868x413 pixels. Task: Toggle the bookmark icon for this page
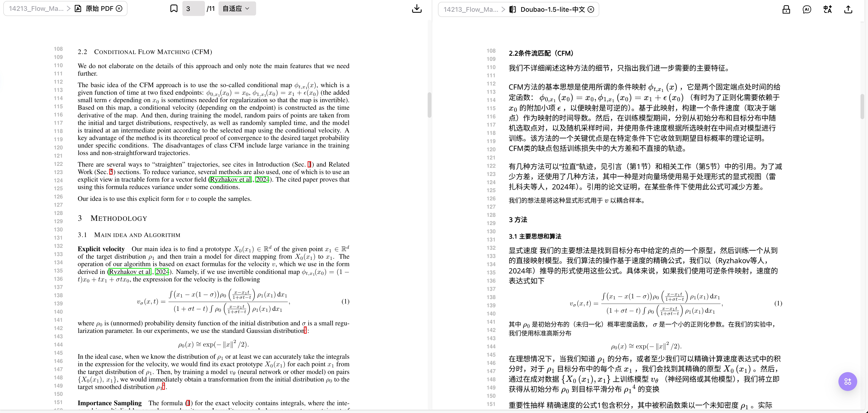[x=173, y=8]
